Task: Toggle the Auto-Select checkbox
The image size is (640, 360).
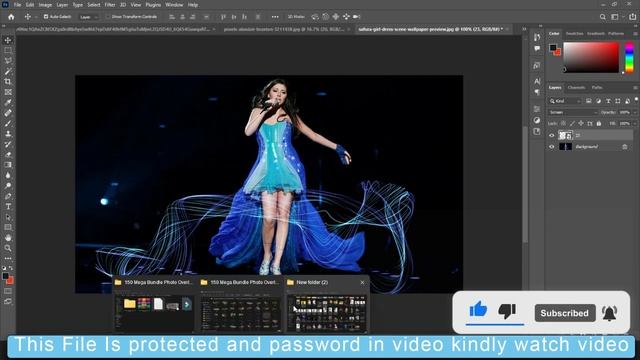Action: [46, 17]
